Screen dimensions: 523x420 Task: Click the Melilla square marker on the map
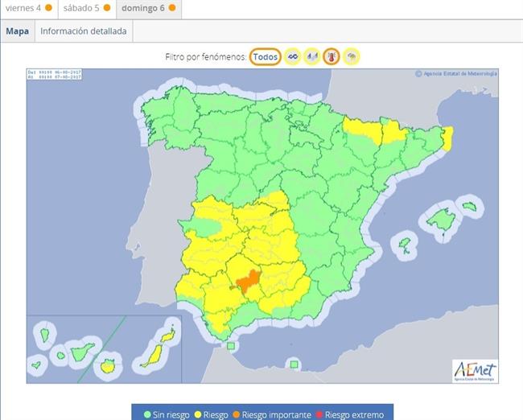[x=294, y=364]
